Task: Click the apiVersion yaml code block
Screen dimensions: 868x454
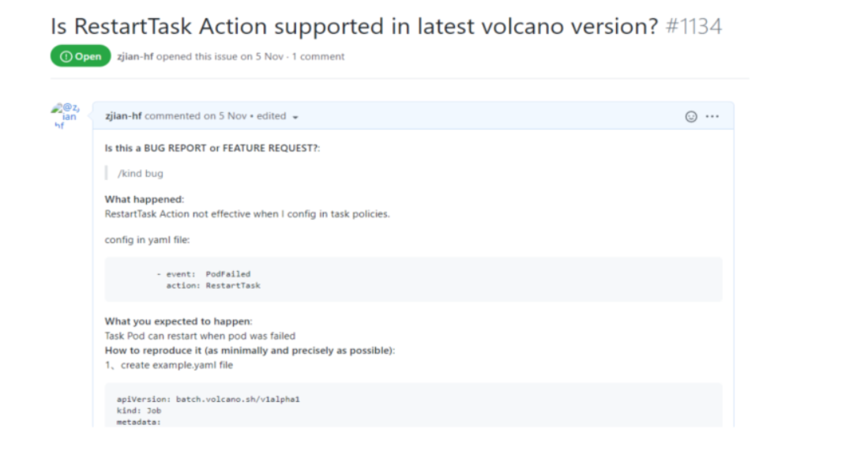Action: pyautogui.click(x=414, y=405)
